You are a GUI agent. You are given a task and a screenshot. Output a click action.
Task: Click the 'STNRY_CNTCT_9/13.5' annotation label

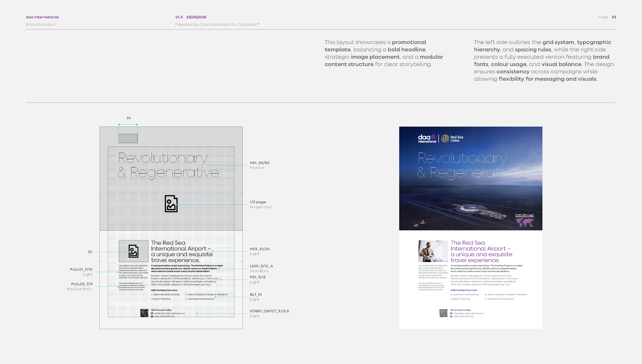269,311
